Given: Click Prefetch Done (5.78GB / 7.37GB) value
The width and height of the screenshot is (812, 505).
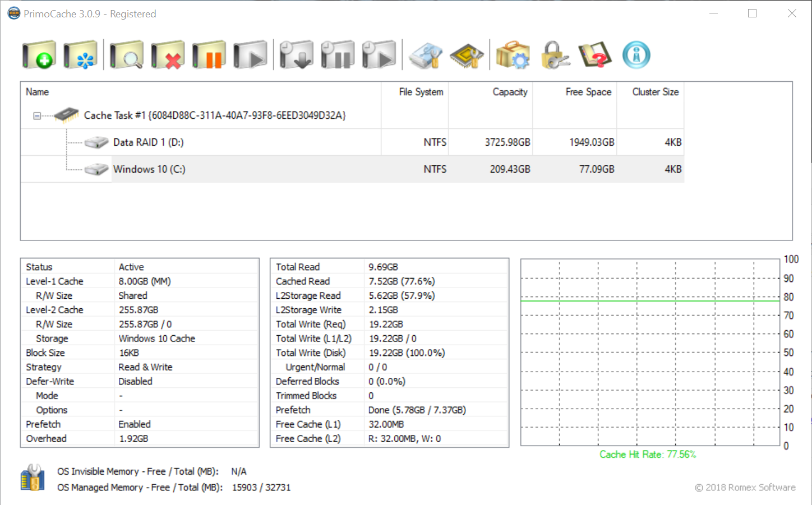Looking at the screenshot, I should (x=417, y=410).
